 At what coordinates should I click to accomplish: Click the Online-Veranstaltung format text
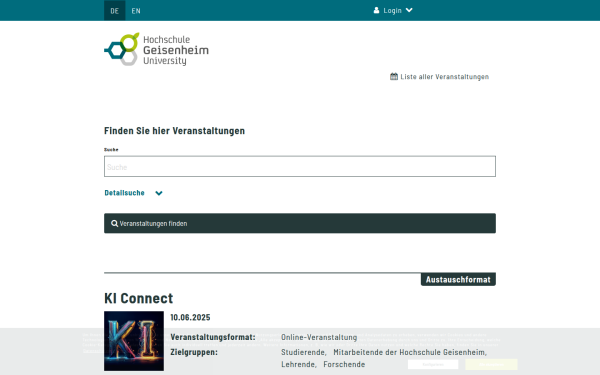319,337
